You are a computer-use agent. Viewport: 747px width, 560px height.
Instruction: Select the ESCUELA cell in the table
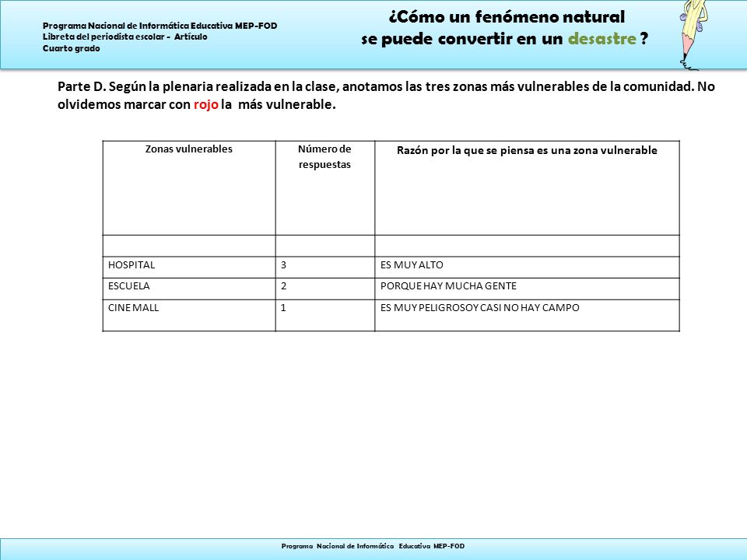coord(189,289)
